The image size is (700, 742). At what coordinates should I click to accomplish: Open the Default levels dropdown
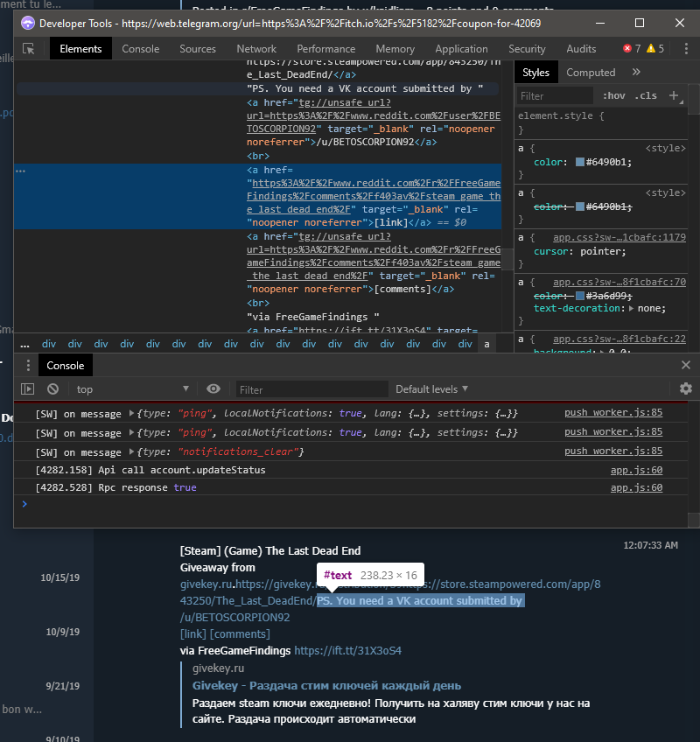tap(431, 389)
